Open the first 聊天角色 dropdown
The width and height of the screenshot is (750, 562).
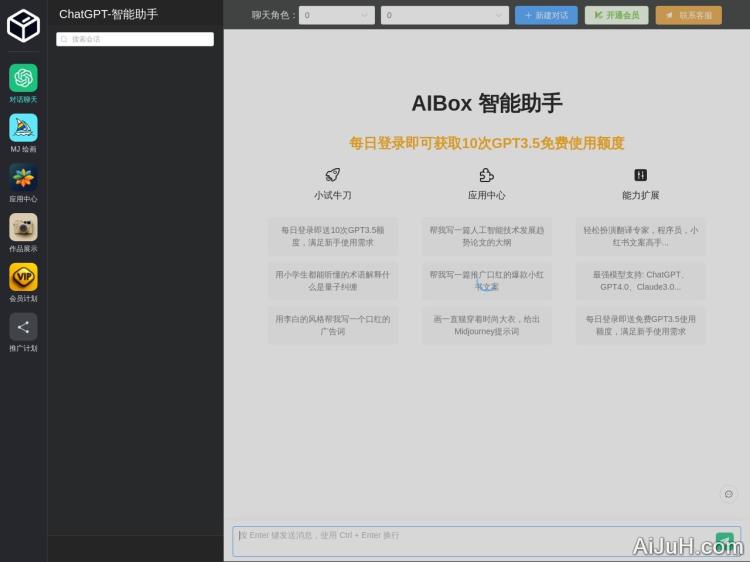pos(337,15)
